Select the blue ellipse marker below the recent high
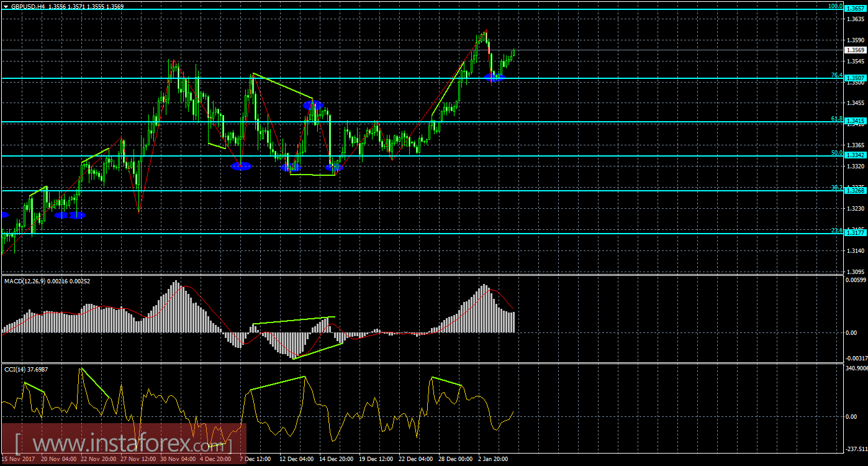Image resolution: width=868 pixels, height=466 pixels. coord(495,78)
